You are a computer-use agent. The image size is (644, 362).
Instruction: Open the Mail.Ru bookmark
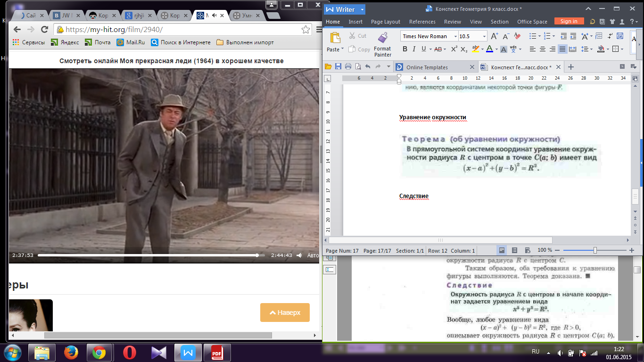click(131, 42)
